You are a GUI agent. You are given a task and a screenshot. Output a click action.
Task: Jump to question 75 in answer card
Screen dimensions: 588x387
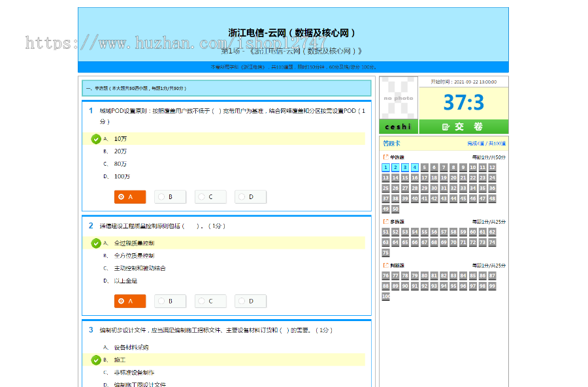(x=385, y=253)
